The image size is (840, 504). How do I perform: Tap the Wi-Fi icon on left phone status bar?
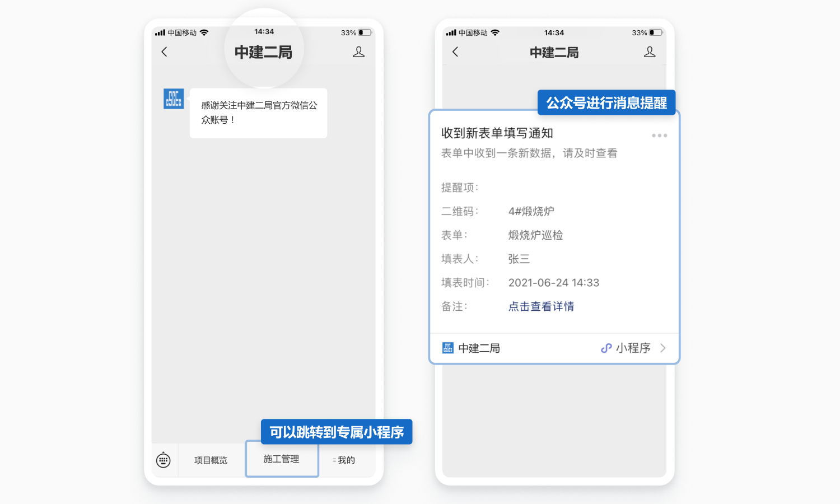click(x=204, y=32)
